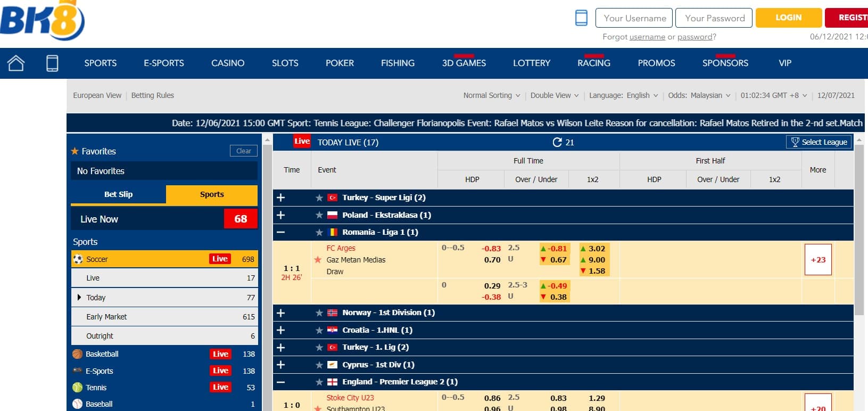
Task: Click the tennis ball icon
Action: click(78, 388)
